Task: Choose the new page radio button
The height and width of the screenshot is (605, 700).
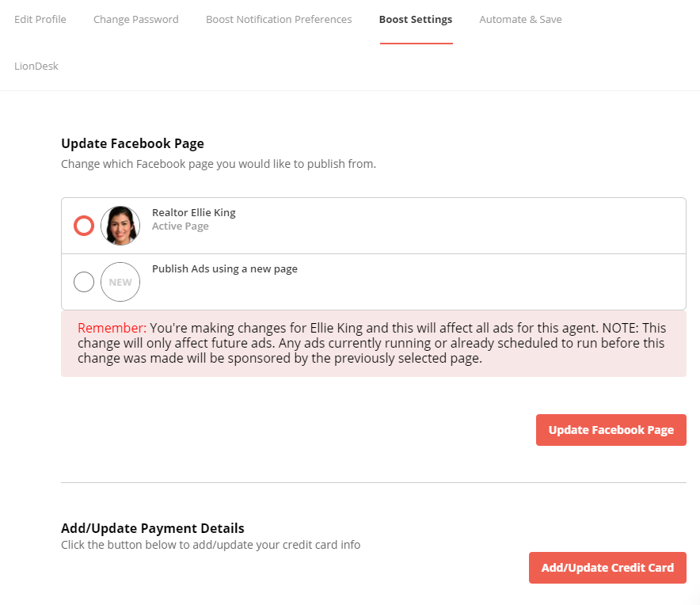Action: pyautogui.click(x=84, y=282)
